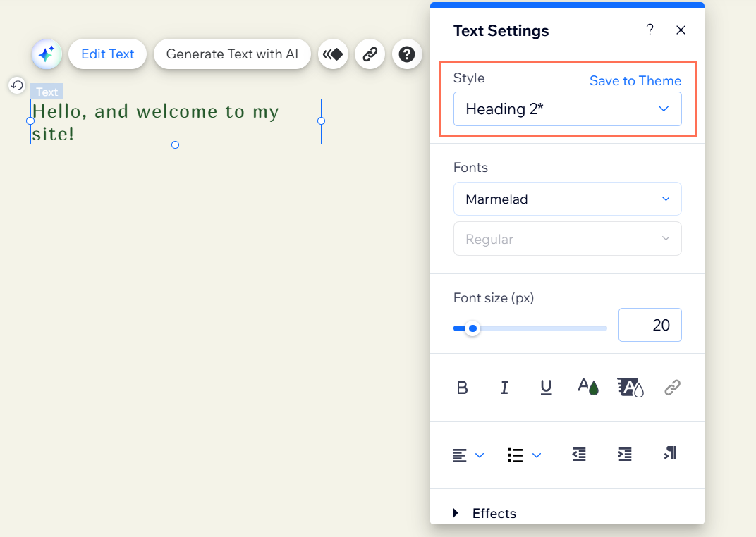Click the font size slider handle
This screenshot has width=756, height=537.
click(473, 328)
